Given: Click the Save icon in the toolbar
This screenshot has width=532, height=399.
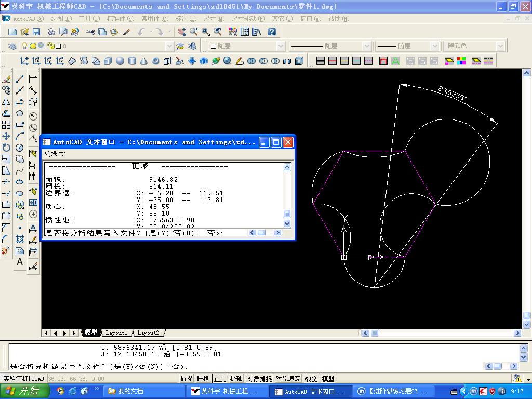Looking at the screenshot, I should [x=36, y=32].
